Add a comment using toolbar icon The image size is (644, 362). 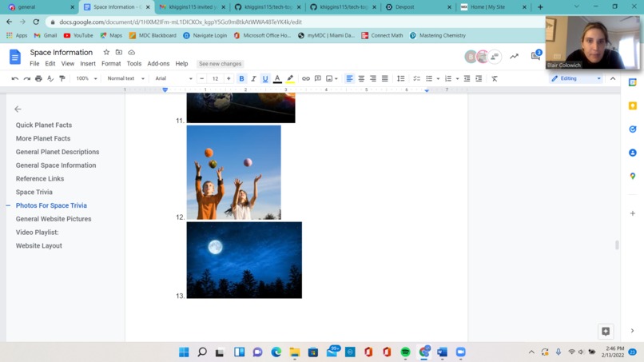click(x=317, y=78)
